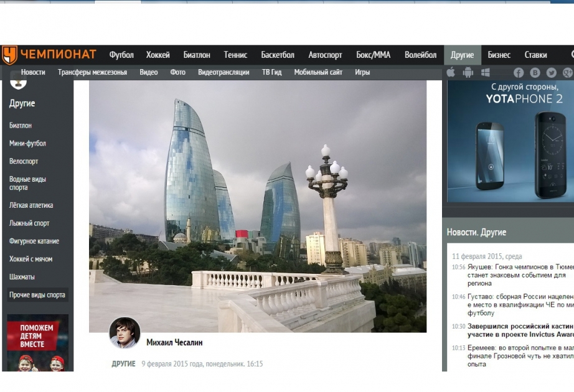
Task: Select Прочие виды спорта sidebar item
Action: click(37, 295)
